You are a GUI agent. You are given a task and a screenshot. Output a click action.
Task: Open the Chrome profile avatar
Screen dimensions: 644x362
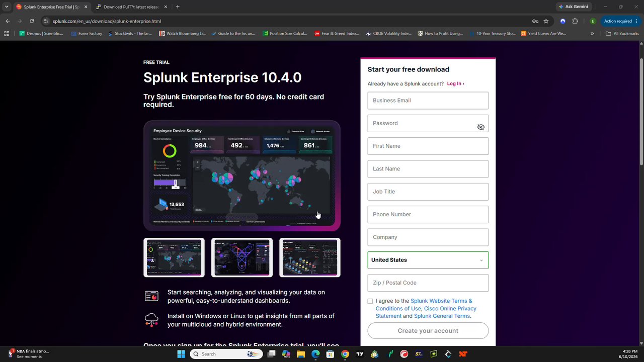pos(593,21)
